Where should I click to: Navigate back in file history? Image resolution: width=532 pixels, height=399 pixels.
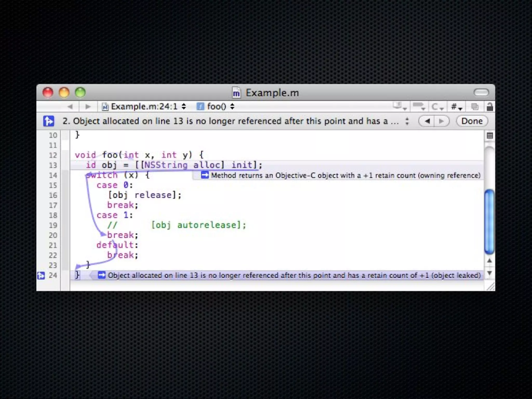tap(70, 107)
